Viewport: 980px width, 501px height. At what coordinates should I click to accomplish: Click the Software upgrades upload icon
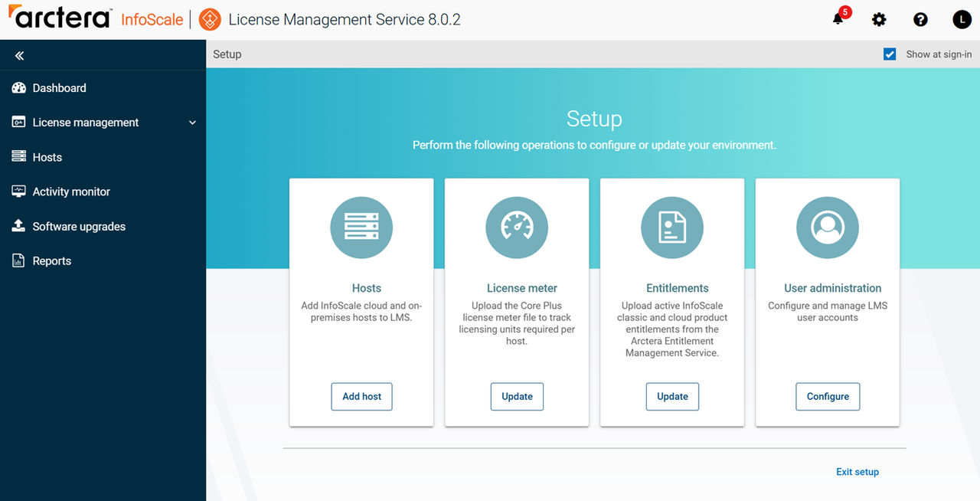click(19, 226)
